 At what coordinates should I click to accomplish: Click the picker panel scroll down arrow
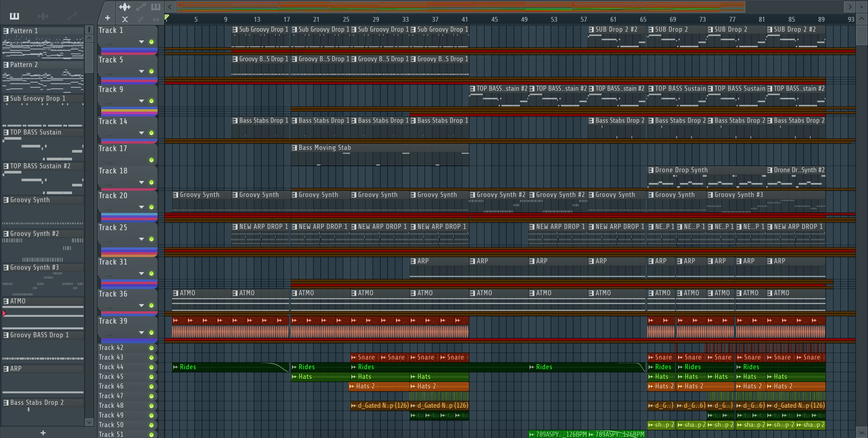[x=89, y=422]
